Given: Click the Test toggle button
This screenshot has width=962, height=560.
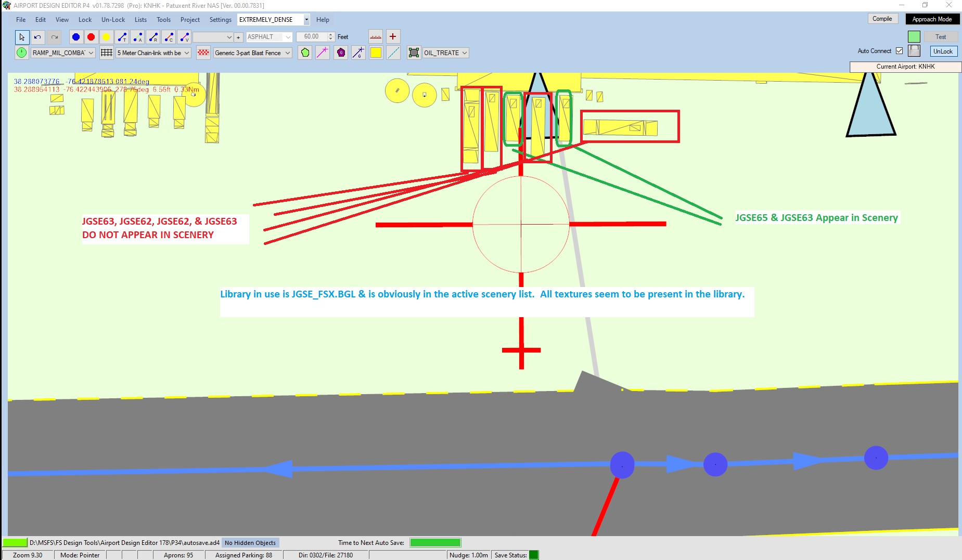Looking at the screenshot, I should click(941, 36).
